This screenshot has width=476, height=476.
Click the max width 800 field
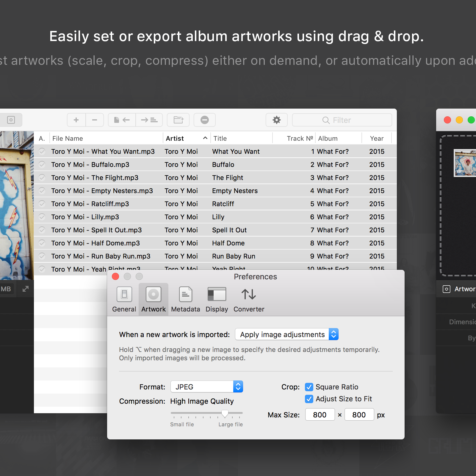point(320,415)
